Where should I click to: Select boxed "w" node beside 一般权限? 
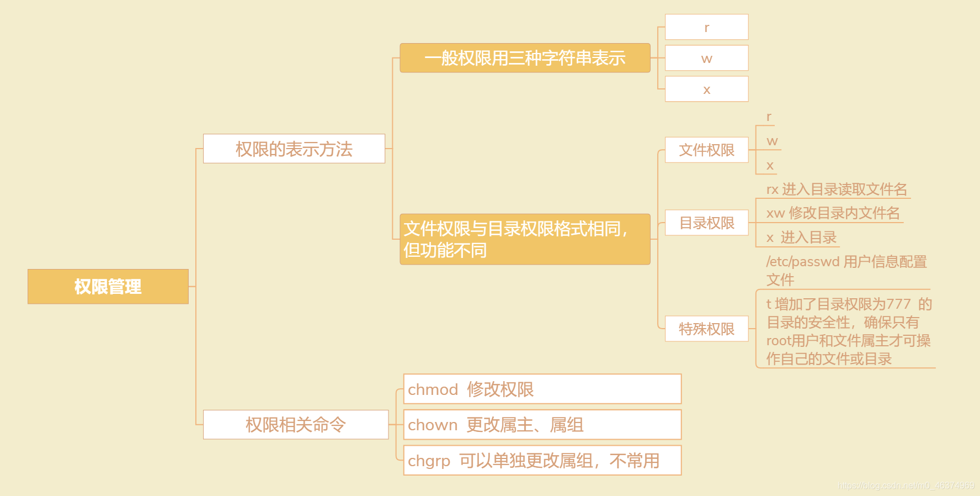706,58
